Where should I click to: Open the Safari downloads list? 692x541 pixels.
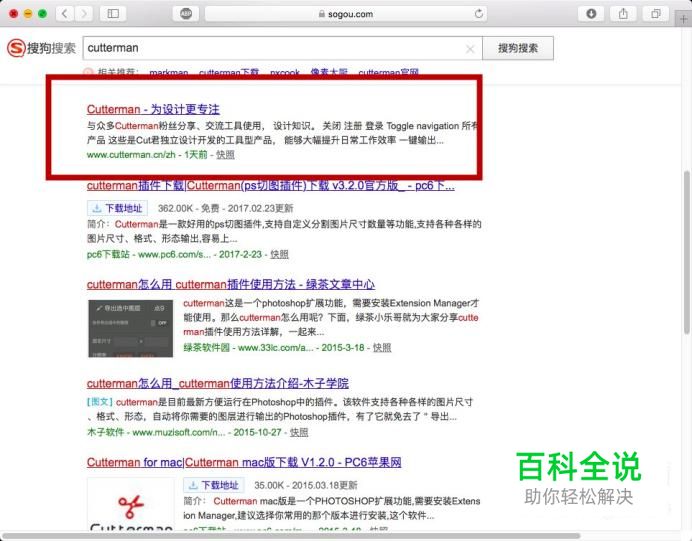pos(591,14)
